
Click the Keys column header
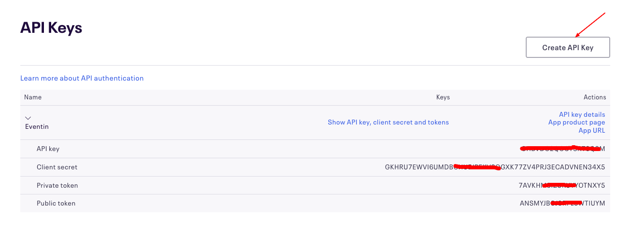coord(443,97)
